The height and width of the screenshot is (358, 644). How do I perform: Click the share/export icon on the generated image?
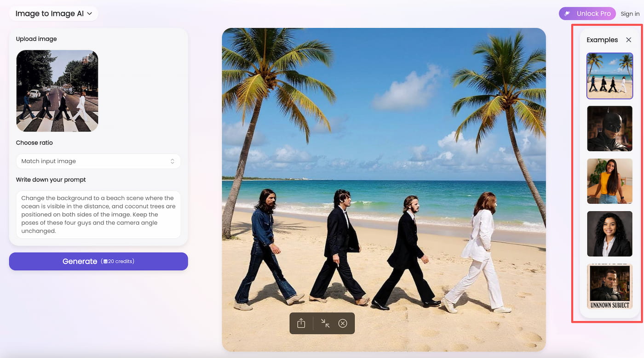tap(301, 323)
